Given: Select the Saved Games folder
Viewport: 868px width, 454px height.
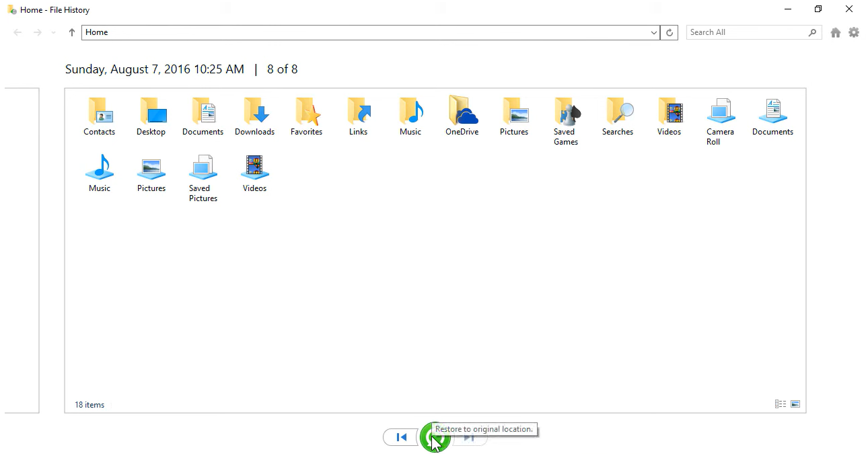Looking at the screenshot, I should (566, 122).
